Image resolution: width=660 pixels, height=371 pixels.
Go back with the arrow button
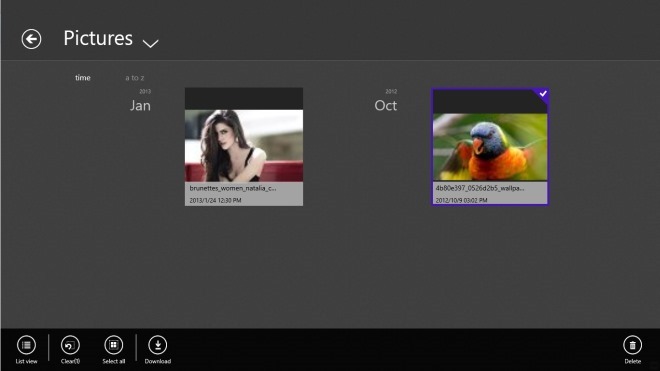coord(31,39)
